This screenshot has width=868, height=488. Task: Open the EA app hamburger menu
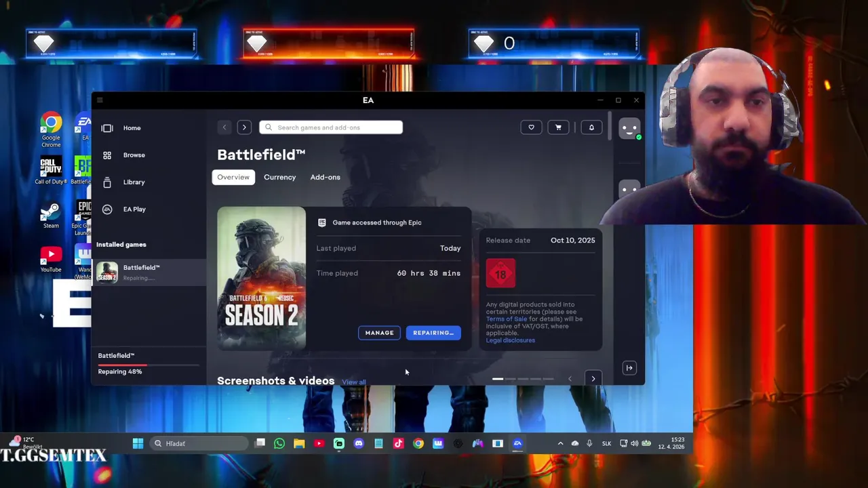click(100, 100)
